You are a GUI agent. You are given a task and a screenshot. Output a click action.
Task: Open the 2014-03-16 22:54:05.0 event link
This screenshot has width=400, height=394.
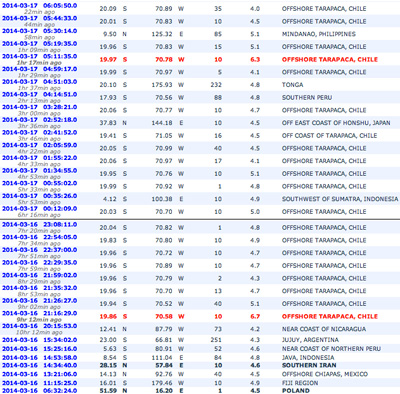(40, 237)
